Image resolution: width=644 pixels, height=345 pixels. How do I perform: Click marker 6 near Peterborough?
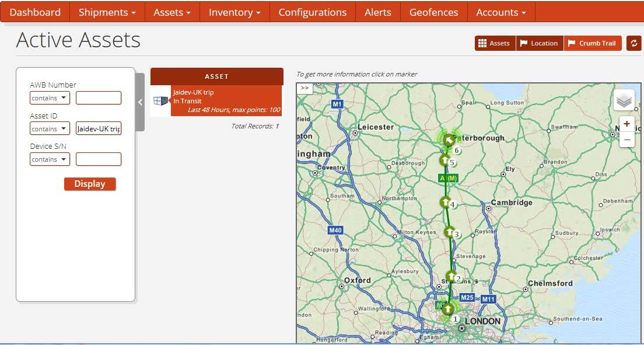[x=449, y=141]
